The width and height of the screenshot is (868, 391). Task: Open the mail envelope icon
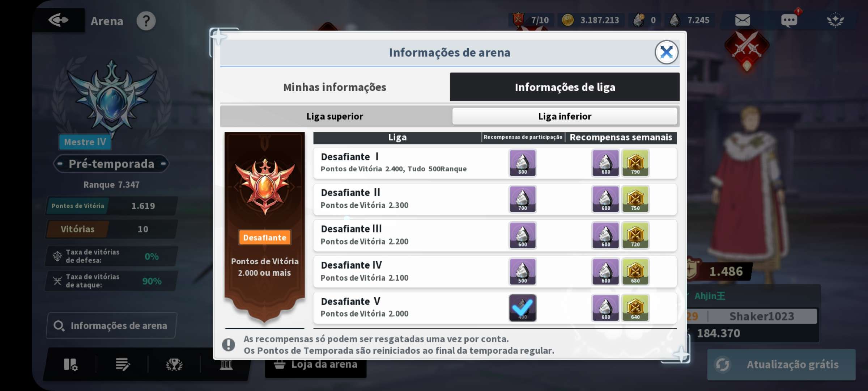[x=742, y=20]
